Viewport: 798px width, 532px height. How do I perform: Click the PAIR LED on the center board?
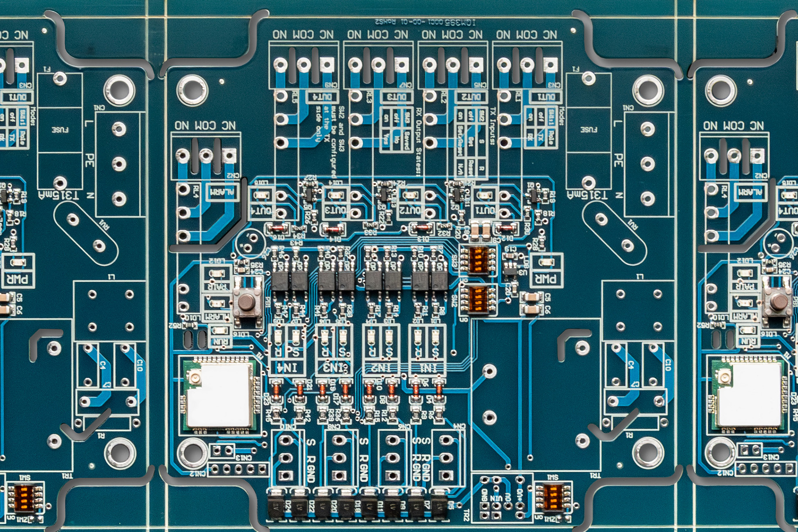click(217, 273)
